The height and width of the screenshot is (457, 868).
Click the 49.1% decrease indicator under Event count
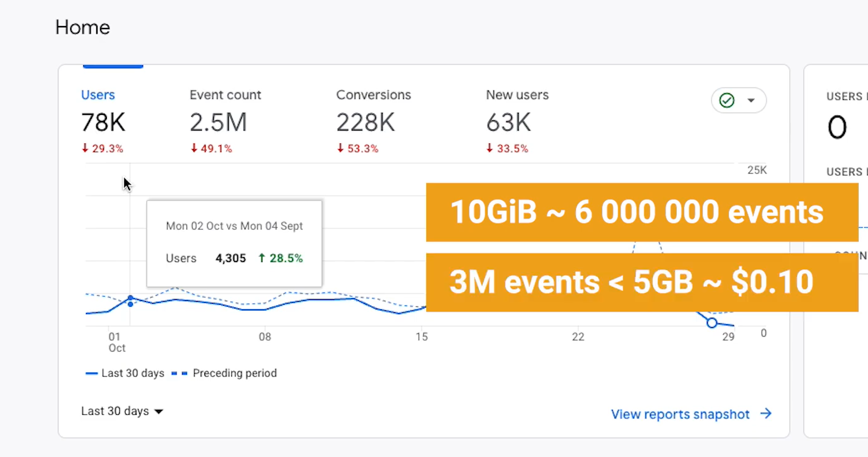[211, 148]
